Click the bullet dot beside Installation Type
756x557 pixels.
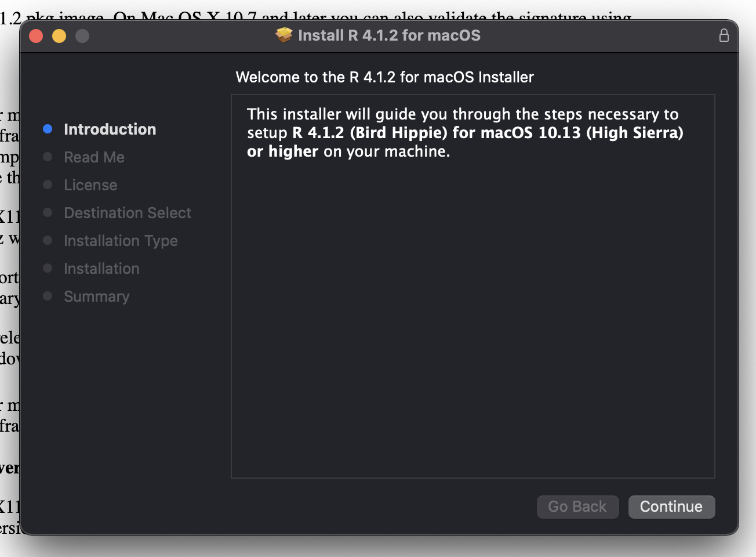[x=48, y=240]
